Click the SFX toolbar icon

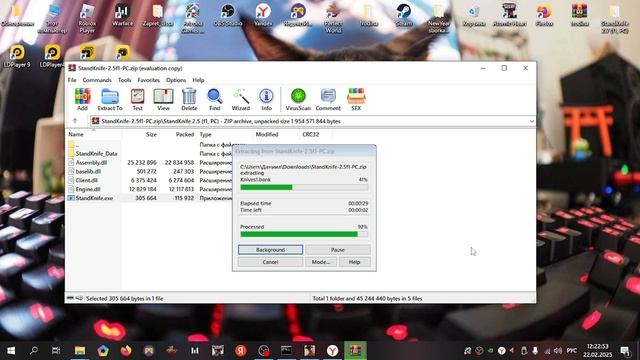click(x=356, y=100)
